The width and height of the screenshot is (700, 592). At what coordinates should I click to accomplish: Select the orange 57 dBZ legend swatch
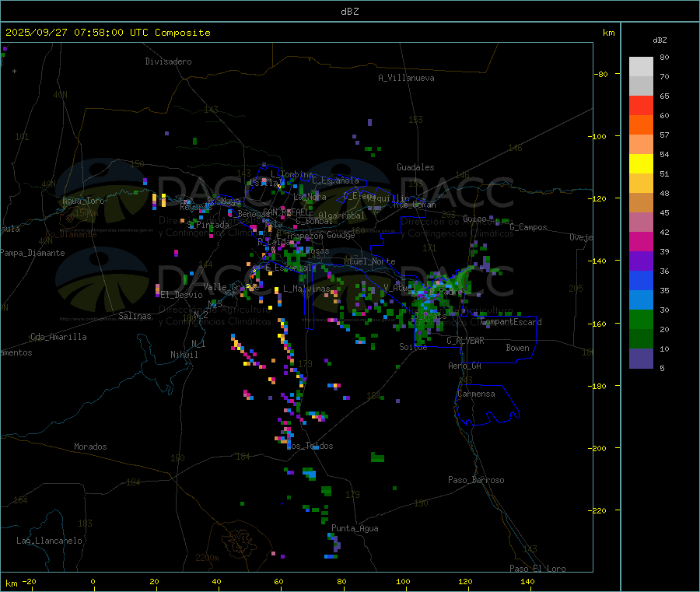[x=641, y=125]
